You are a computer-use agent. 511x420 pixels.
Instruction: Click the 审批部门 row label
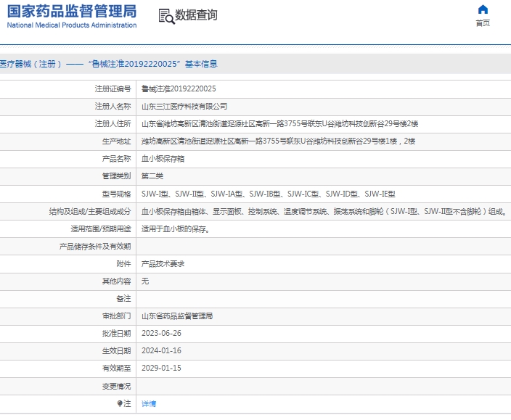point(116,316)
